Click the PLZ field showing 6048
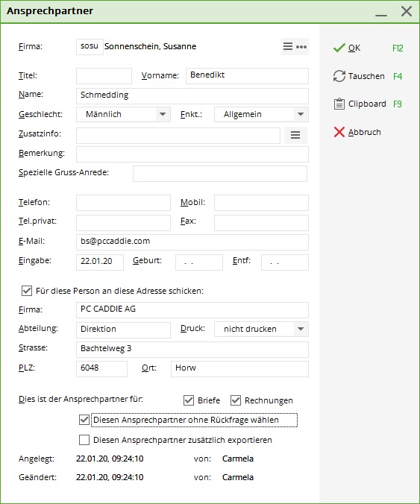420x504 pixels. tap(101, 368)
